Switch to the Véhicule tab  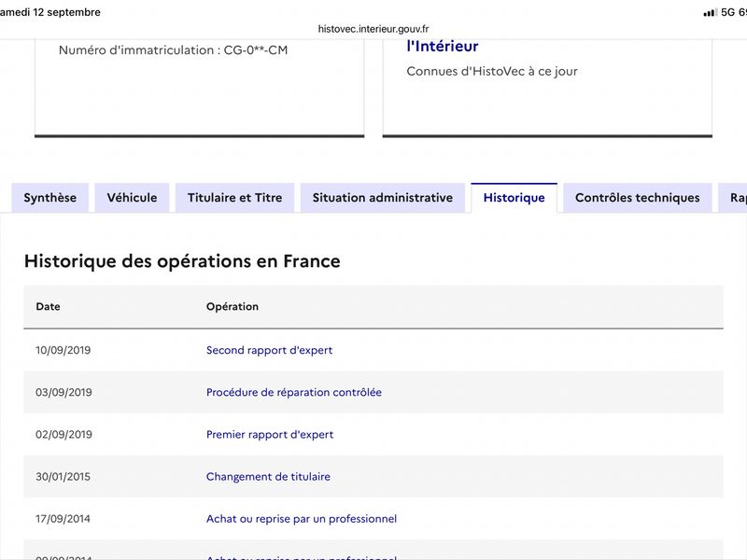(132, 198)
